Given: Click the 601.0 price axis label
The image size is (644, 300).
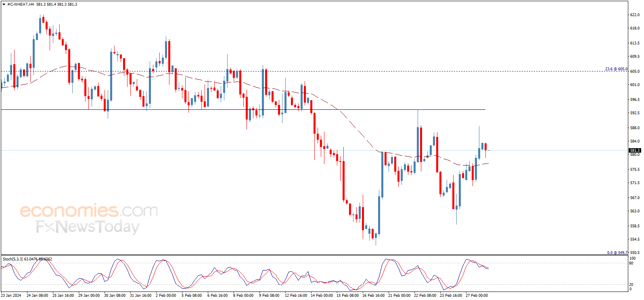Looking at the screenshot, I should tap(635, 85).
